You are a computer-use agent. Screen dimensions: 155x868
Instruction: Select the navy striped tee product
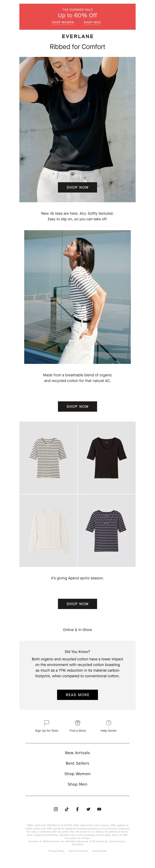coord(107,530)
